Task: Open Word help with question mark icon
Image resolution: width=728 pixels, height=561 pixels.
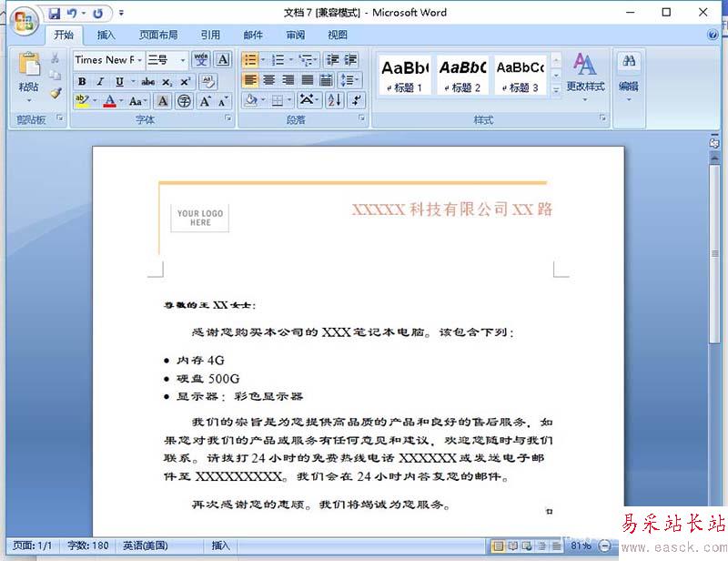Action: 713,35
